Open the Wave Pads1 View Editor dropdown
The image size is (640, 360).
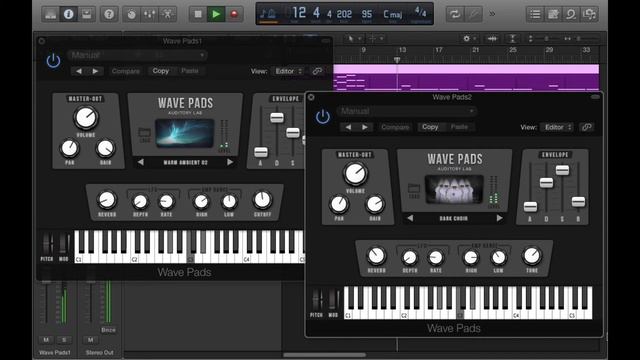[289, 71]
